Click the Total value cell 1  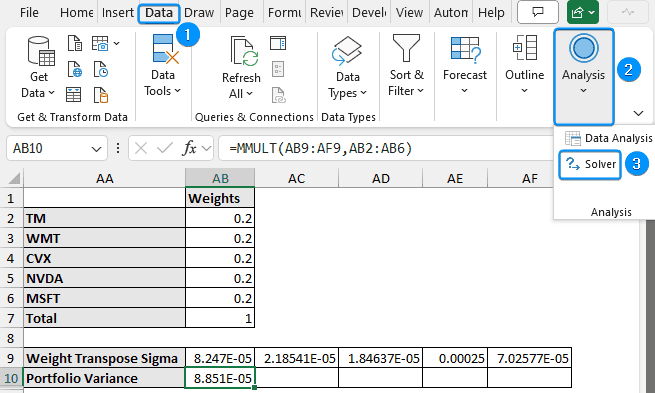click(x=220, y=319)
